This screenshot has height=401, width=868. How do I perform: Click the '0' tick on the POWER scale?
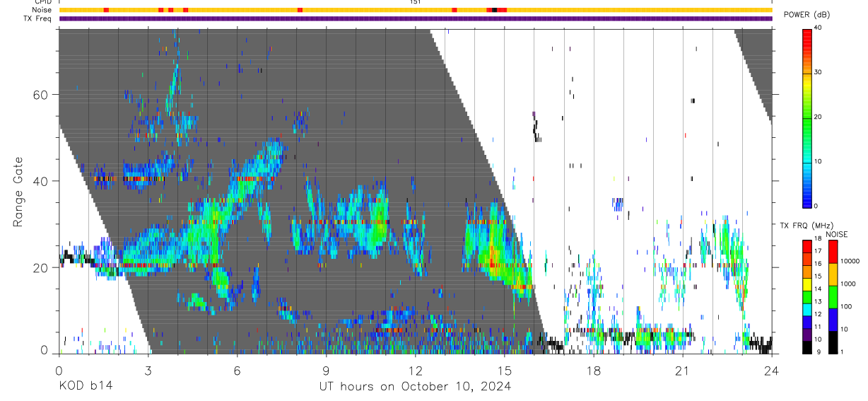pos(816,206)
